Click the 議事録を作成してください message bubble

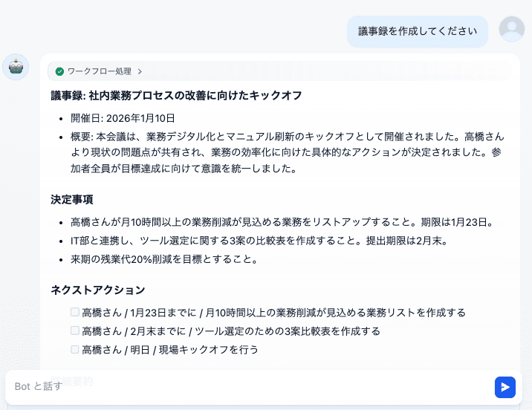pos(417,31)
